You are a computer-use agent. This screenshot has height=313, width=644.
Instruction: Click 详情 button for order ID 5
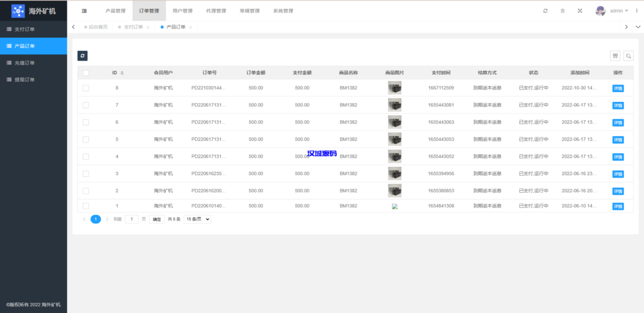618,139
